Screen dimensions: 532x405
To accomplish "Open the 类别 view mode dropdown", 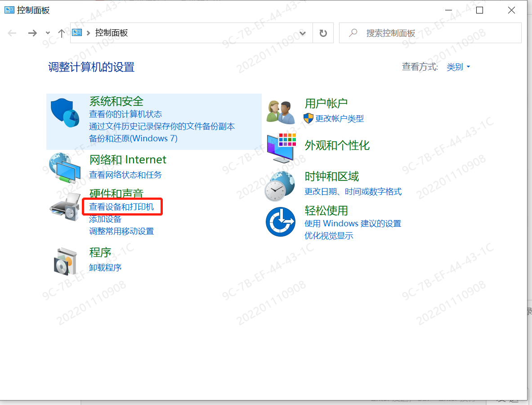I will [458, 67].
